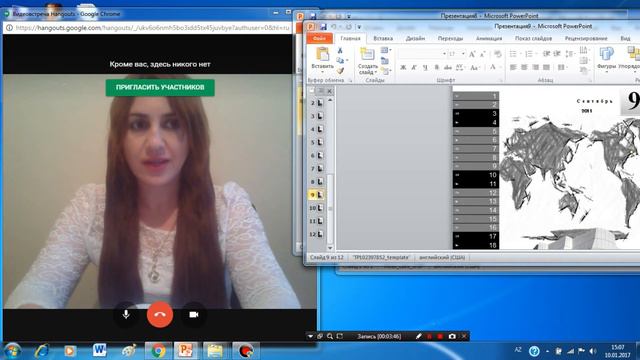
Task: Click the Cut scissors icon
Action: click(x=340, y=51)
